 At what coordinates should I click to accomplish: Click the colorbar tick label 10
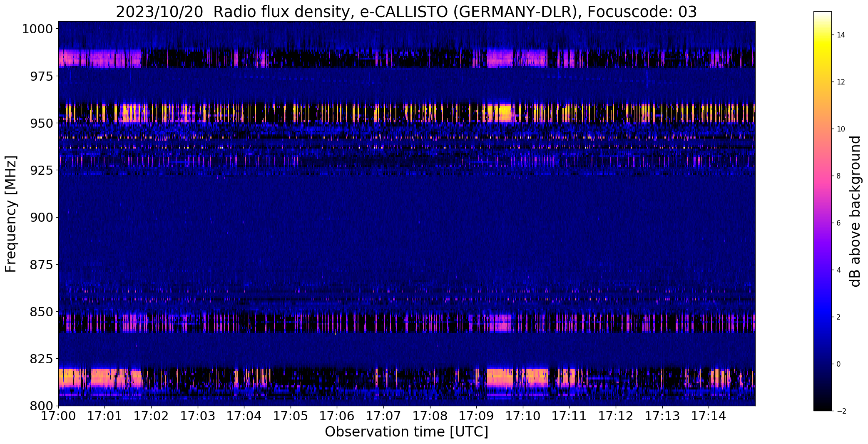point(841,129)
